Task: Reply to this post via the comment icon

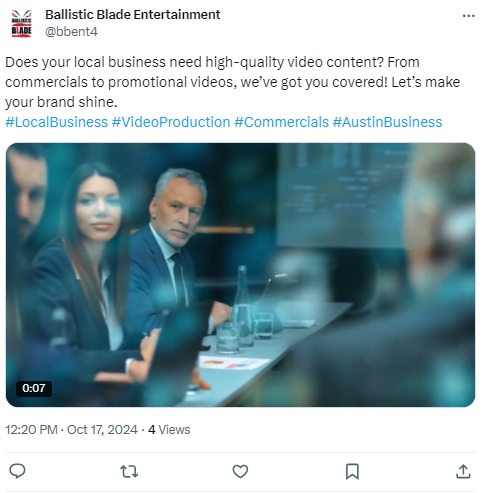Action: 17,471
